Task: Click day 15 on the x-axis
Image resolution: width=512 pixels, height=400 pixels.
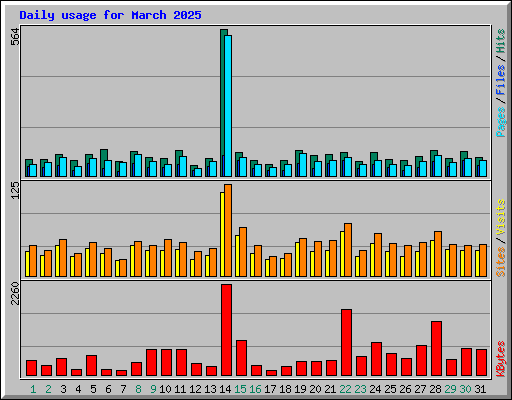Action: click(240, 389)
